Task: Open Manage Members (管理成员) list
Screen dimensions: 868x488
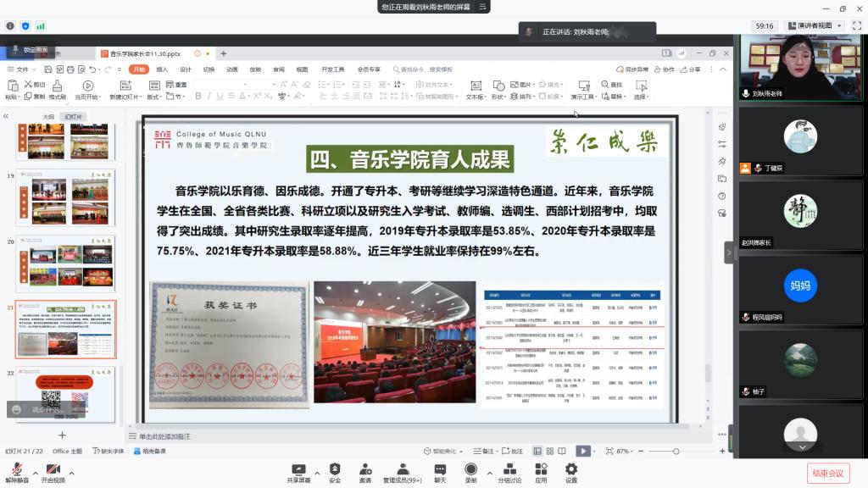Action: [x=402, y=472]
